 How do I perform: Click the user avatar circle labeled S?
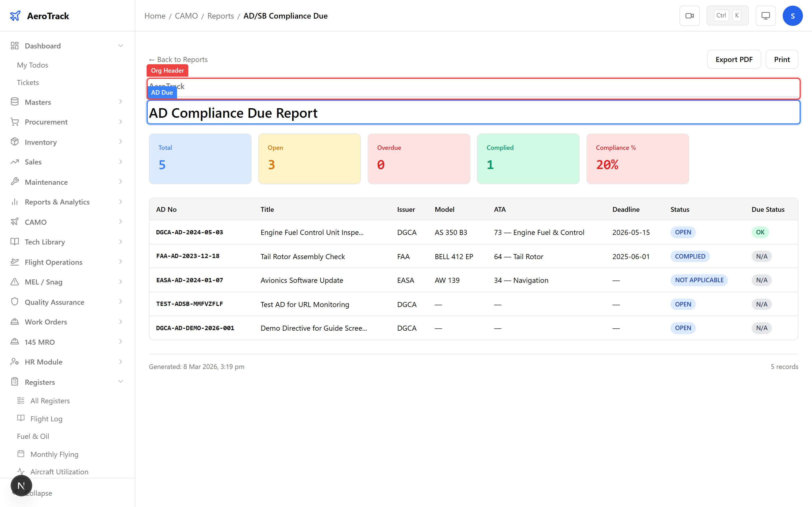coord(793,15)
